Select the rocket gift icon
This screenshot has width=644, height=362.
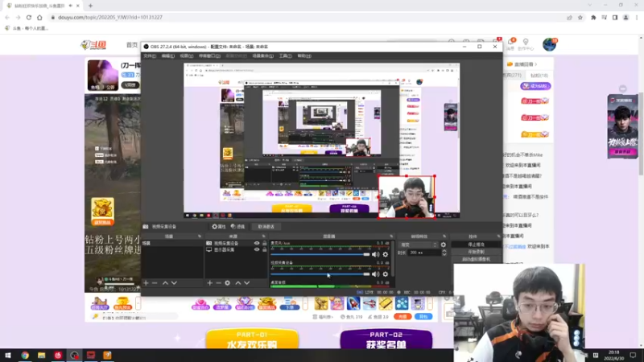coord(353,303)
